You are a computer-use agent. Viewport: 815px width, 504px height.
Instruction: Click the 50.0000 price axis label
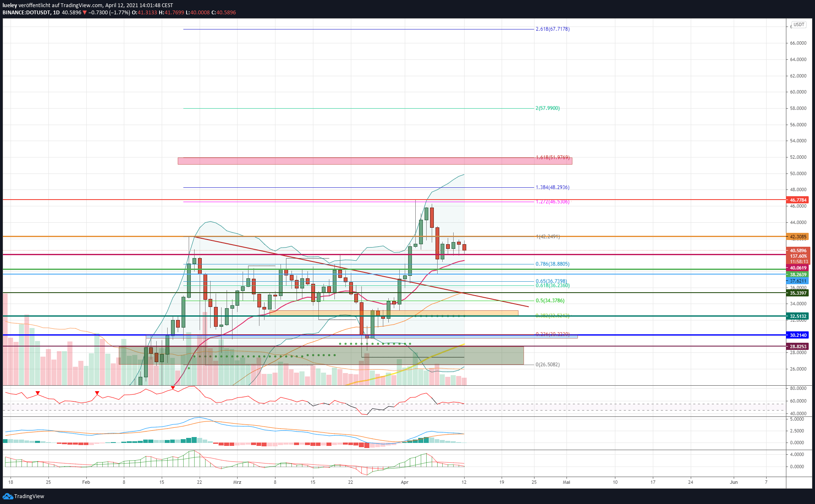point(798,173)
